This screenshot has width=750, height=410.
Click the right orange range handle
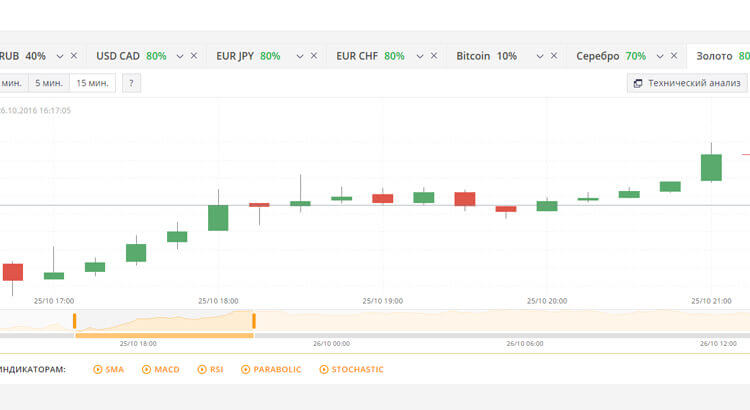click(254, 321)
